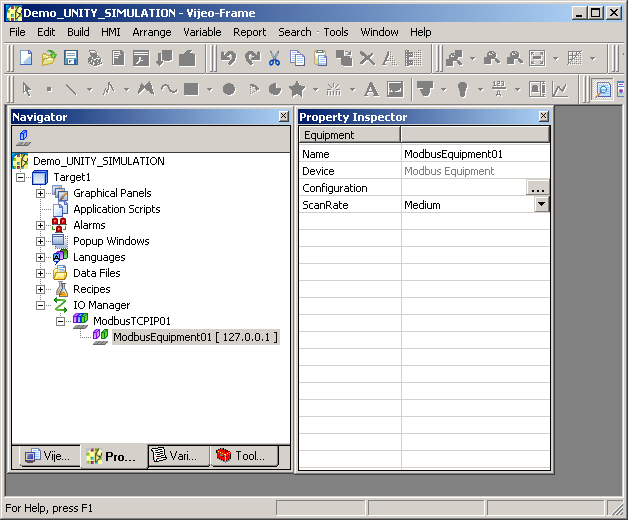Click the Undo arrow icon
The width and height of the screenshot is (628, 520).
coord(229,58)
